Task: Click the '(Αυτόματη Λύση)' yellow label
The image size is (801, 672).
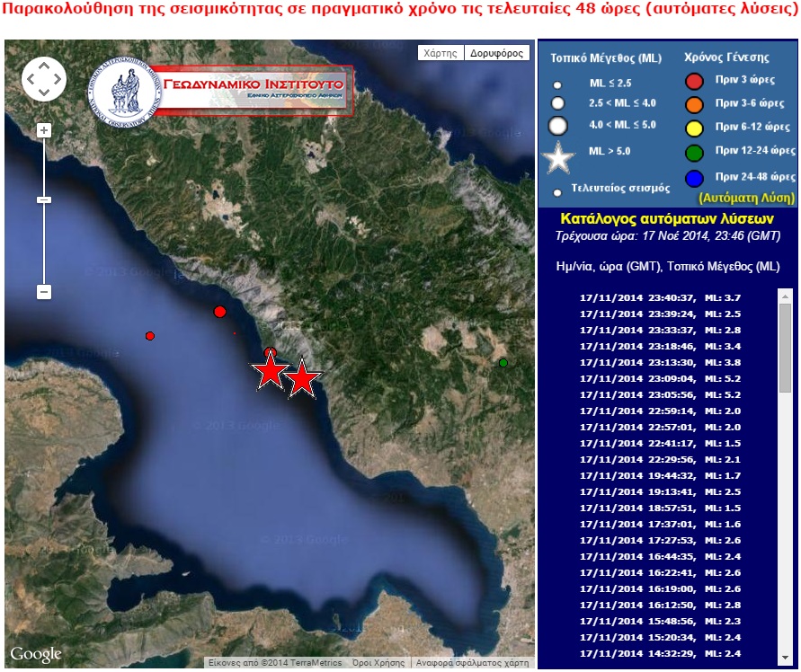Action: tap(746, 199)
